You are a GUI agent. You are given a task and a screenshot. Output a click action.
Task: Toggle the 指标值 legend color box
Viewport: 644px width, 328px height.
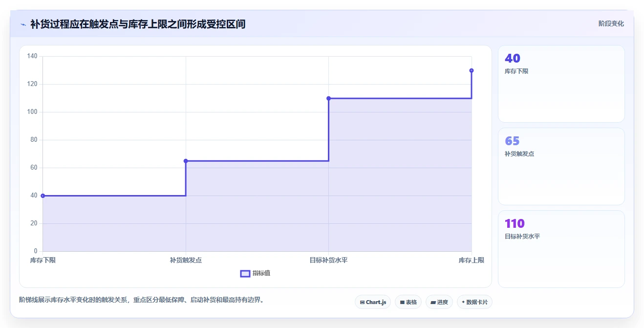tap(245, 273)
